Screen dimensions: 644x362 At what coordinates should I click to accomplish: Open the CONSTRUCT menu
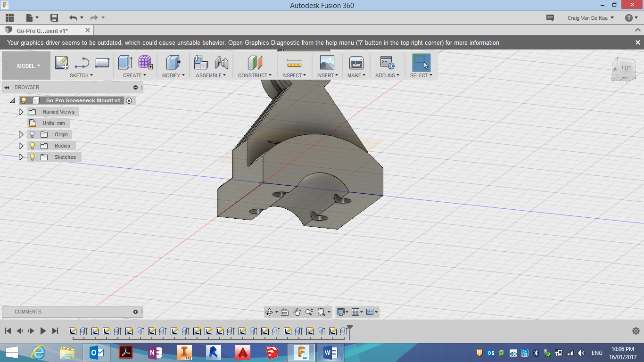pos(255,75)
